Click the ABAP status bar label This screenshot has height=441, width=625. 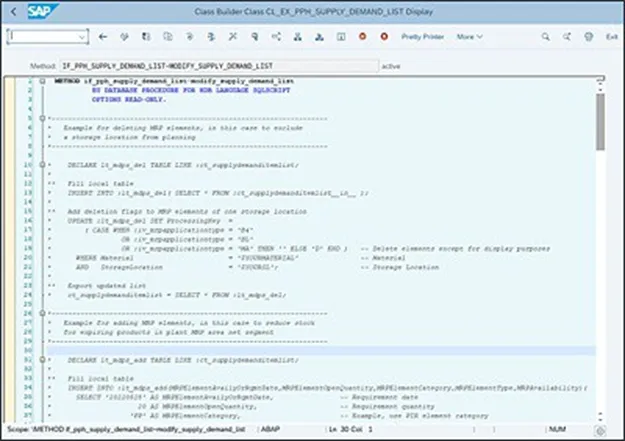click(271, 429)
